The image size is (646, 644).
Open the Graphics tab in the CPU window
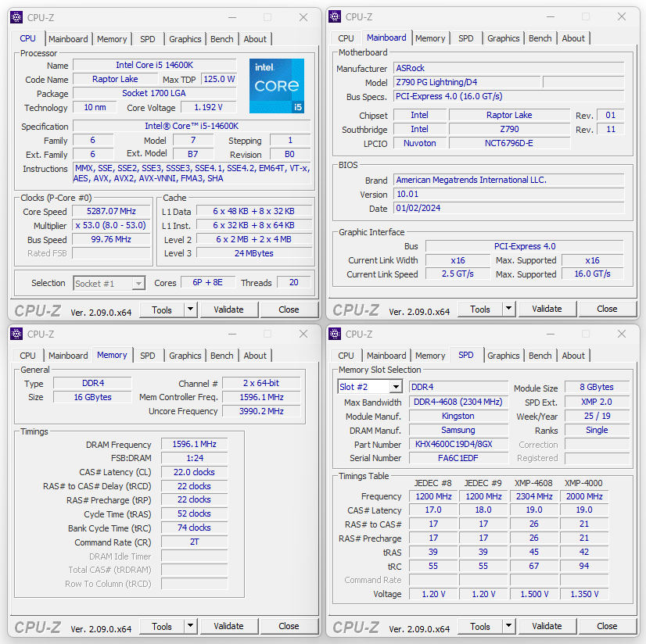click(x=185, y=39)
